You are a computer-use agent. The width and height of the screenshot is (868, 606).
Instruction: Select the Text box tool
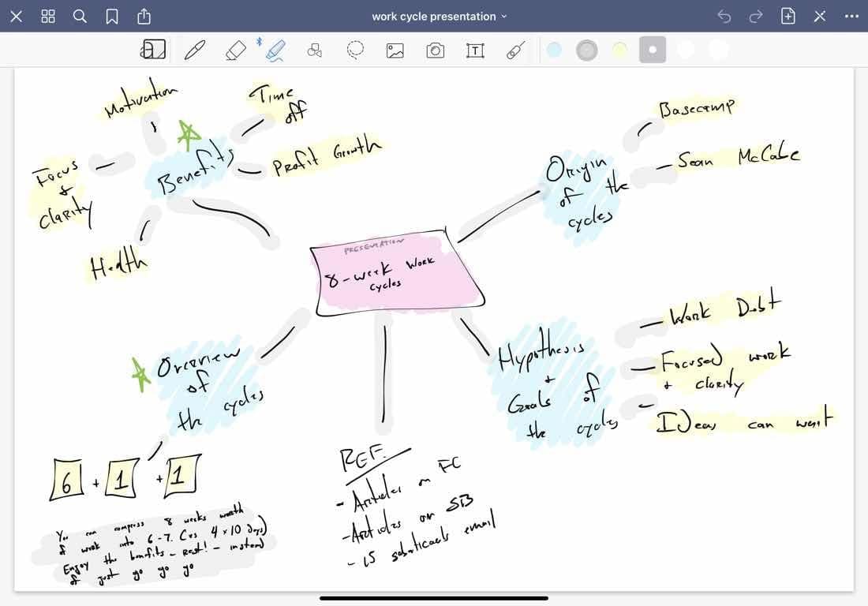(x=475, y=50)
